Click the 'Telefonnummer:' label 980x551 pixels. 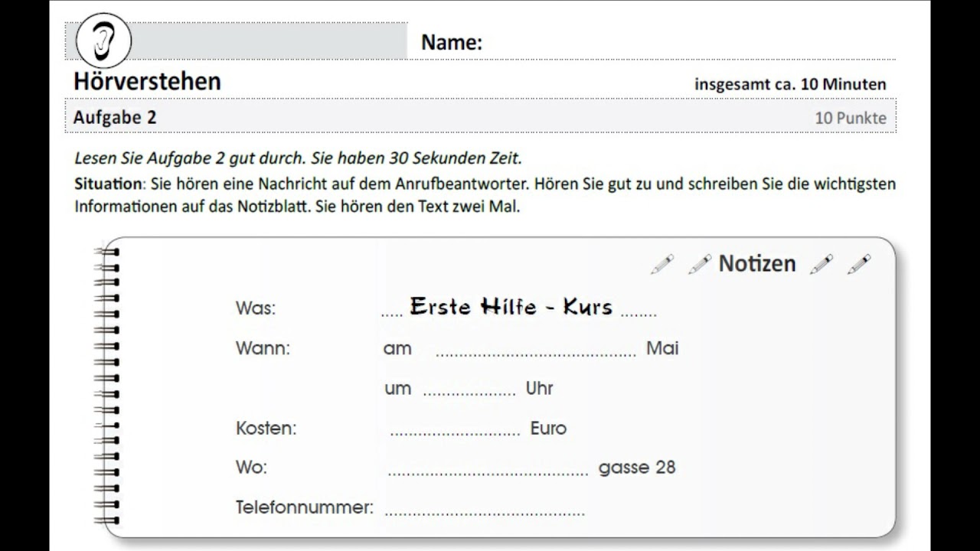coord(305,507)
